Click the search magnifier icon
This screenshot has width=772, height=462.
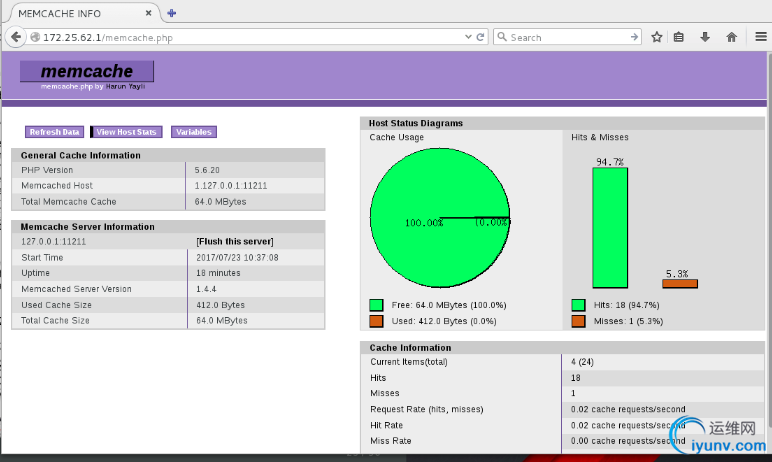[502, 37]
